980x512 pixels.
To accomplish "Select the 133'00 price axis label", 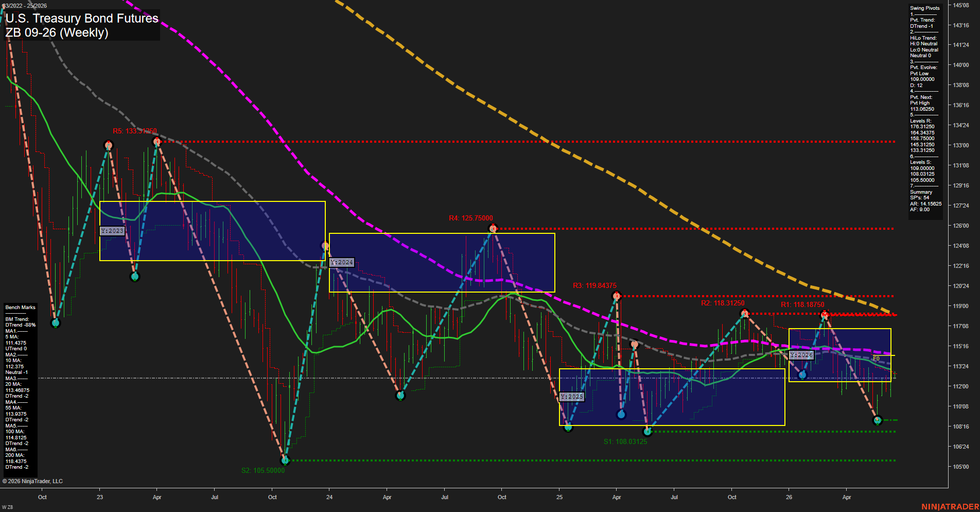I will pyautogui.click(x=961, y=146).
